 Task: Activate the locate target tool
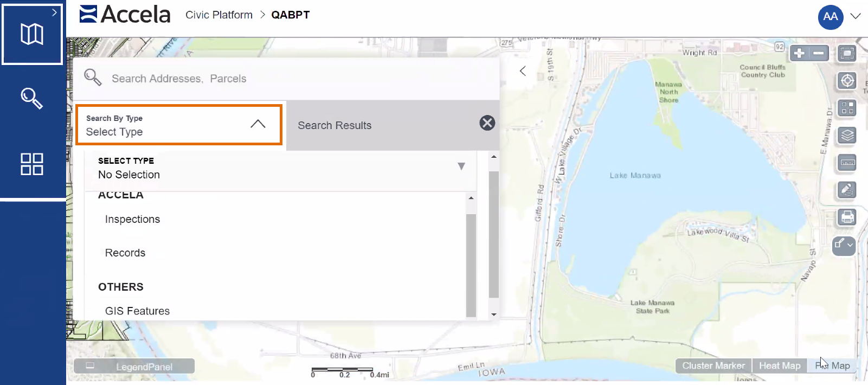[x=847, y=81]
